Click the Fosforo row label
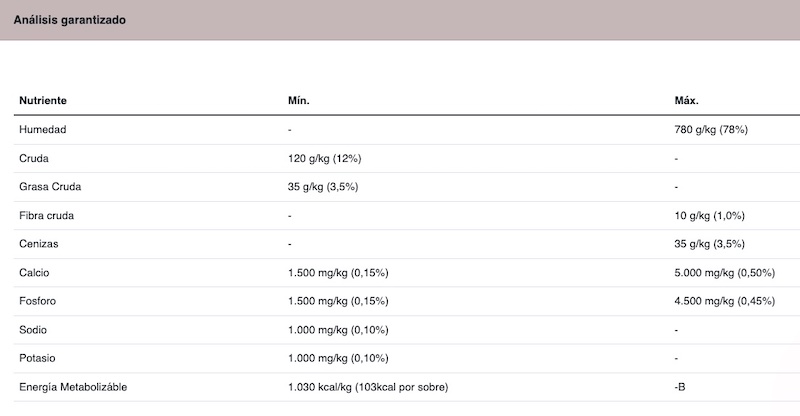 click(x=37, y=301)
